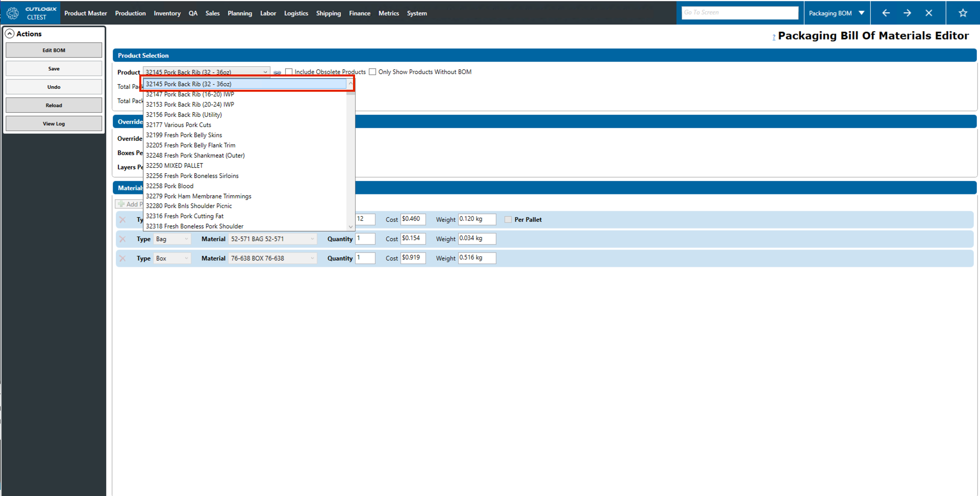The height and width of the screenshot is (496, 980).
Task: Delete the Bag material row
Action: click(122, 239)
